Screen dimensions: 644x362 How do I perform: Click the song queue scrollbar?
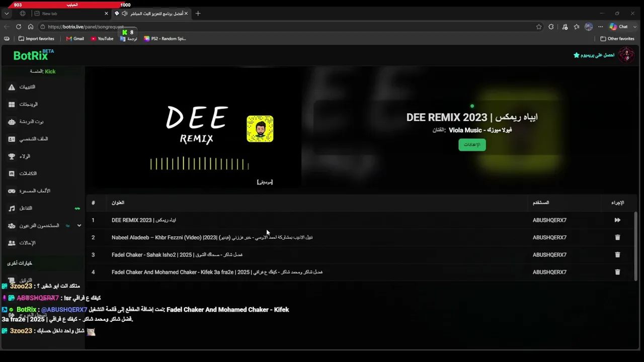[x=635, y=246]
